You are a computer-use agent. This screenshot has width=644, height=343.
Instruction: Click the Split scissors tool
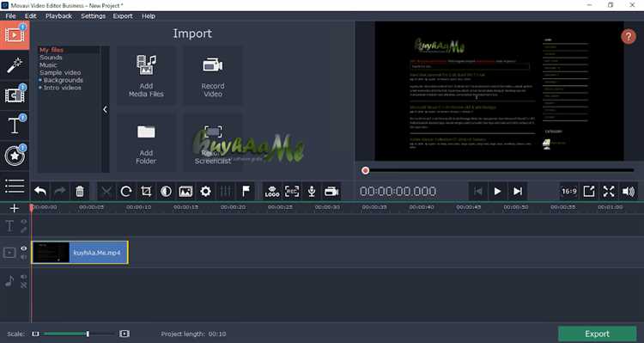tap(106, 191)
